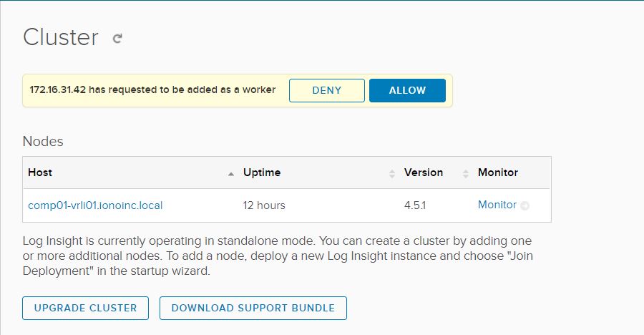644x335 pixels.
Task: Allow 172.16.31.42 to join as worker
Action: (407, 90)
